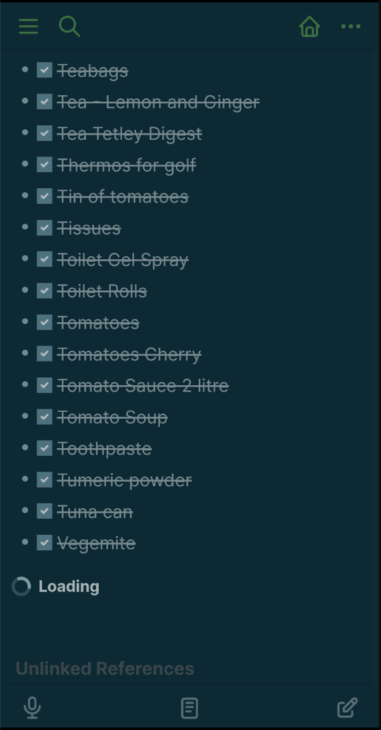
Task: Open the three-dots more options menu
Action: (351, 27)
